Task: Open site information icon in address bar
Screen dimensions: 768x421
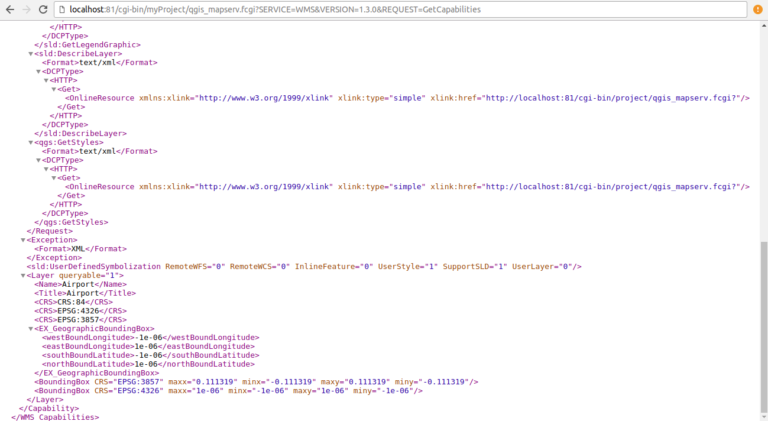Action: (61, 9)
